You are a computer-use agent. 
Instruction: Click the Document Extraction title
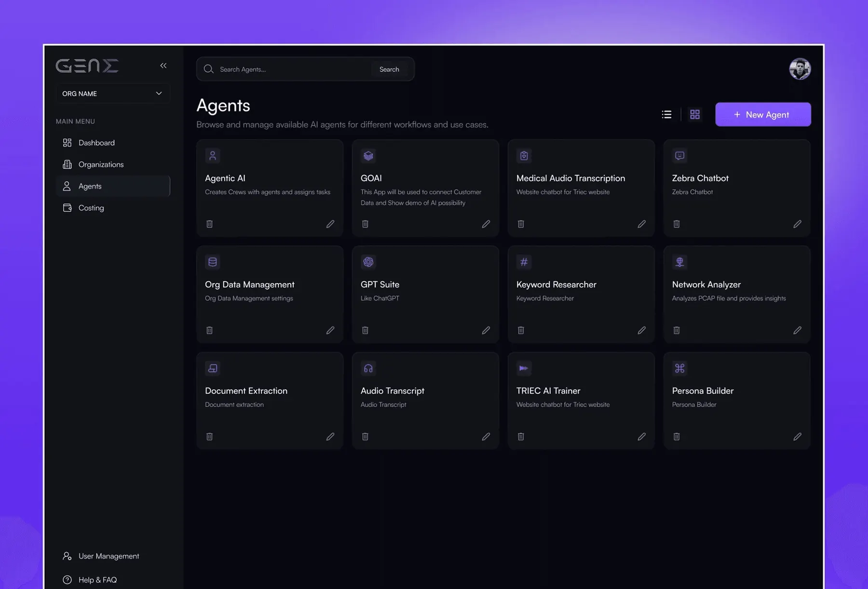point(246,391)
